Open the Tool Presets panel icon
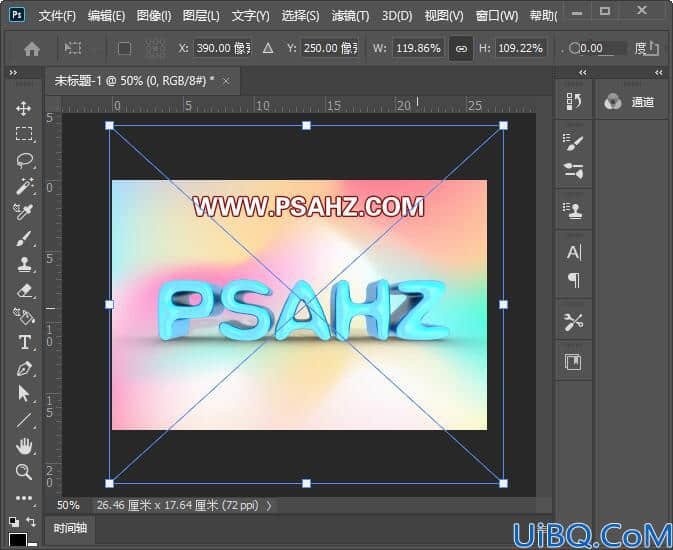This screenshot has width=673, height=550. tap(573, 322)
